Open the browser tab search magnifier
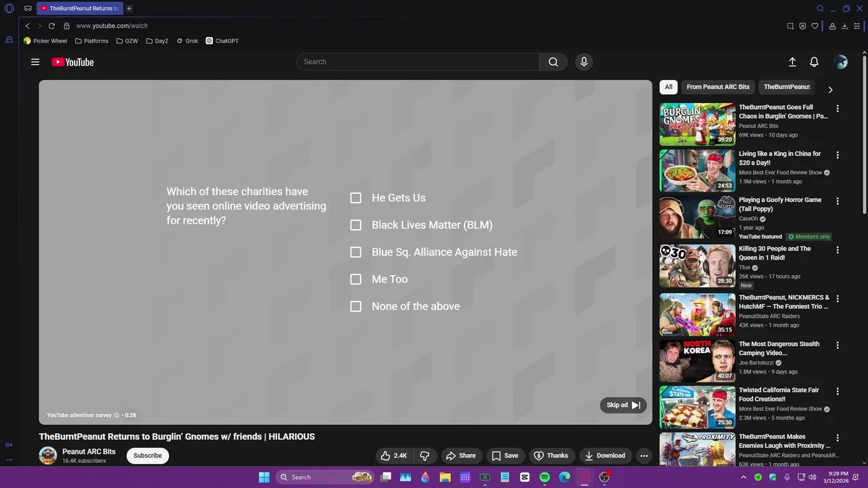Screen dimensions: 868x488 (820, 9)
